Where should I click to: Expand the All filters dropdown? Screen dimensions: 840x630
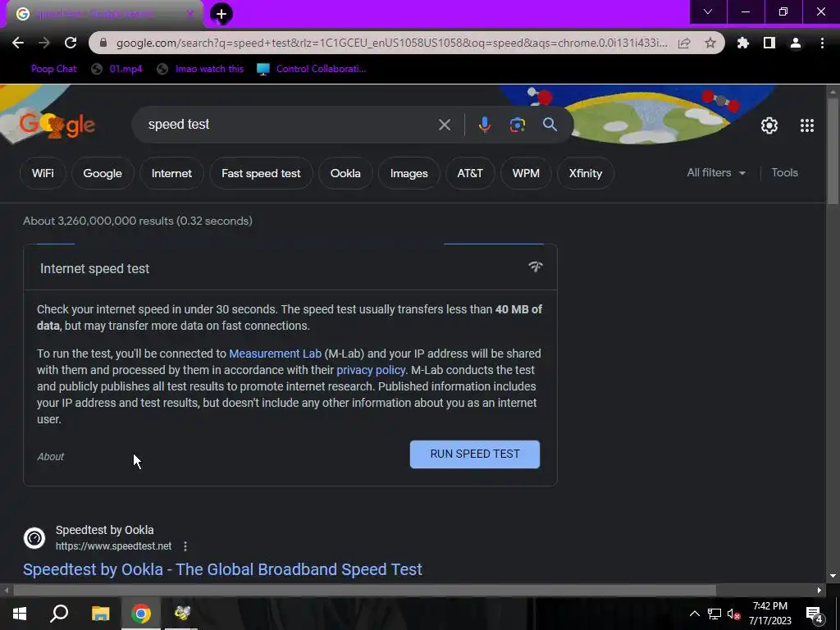point(716,172)
